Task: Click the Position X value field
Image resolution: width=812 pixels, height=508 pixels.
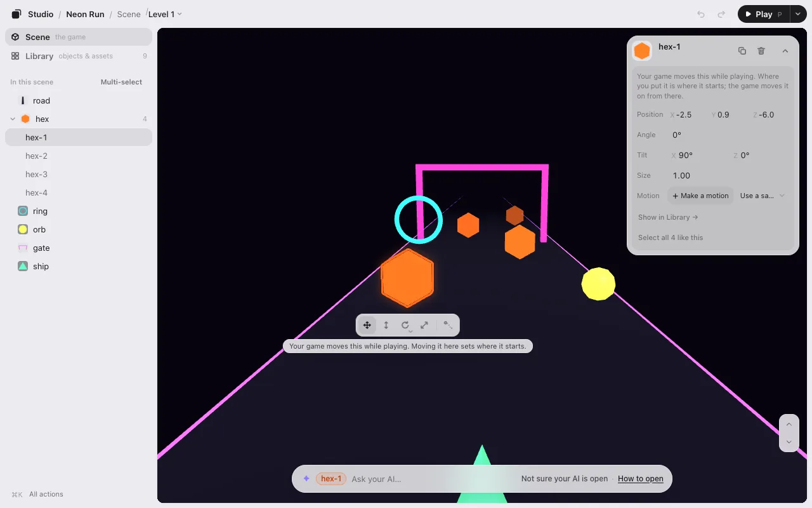Action: pyautogui.click(x=688, y=115)
